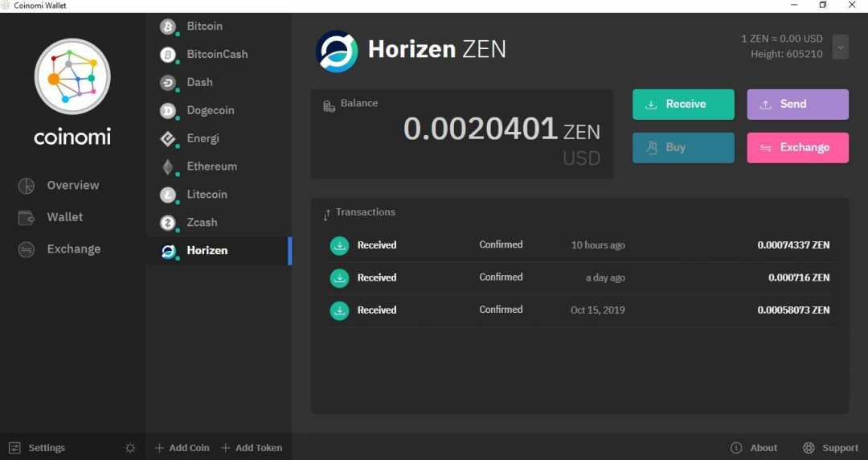868x460 pixels.
Task: Expand the dropdown arrow beside ZEN price
Action: click(x=840, y=47)
